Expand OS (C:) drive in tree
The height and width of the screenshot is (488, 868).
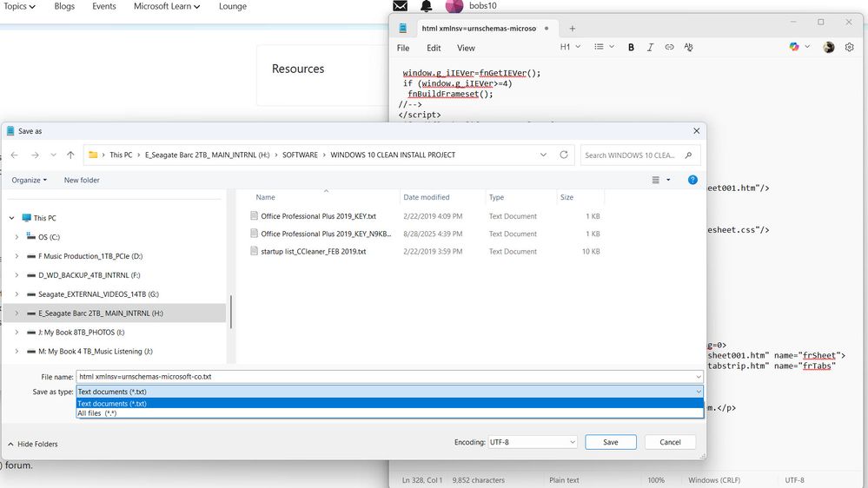point(17,237)
